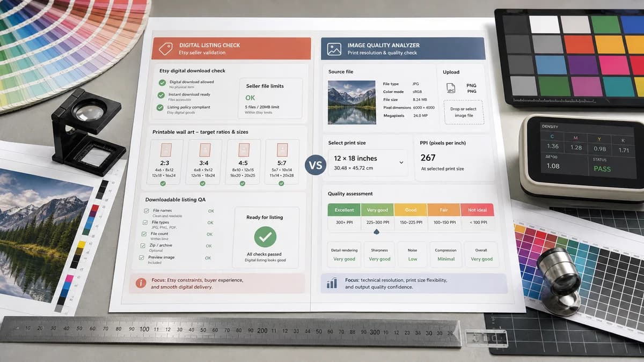Viewport: 644px width, 362px height.
Task: Click the blue pointer marker under the quality scale
Action: [x=376, y=232]
